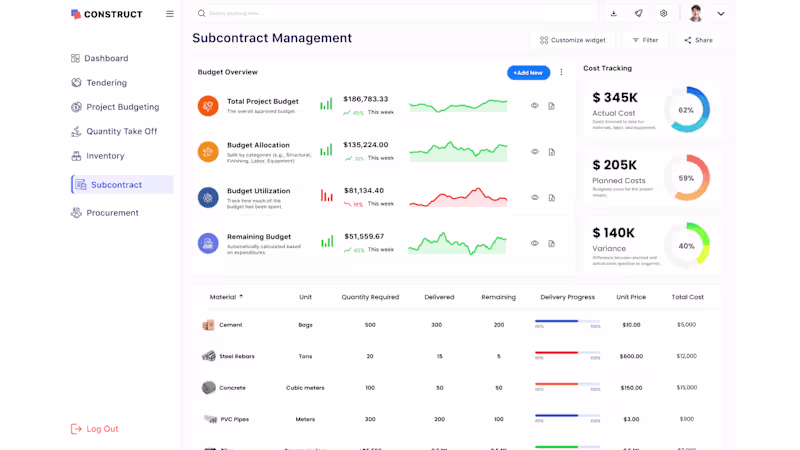Open Budget Overview three-dot menu
Viewport: 800px width, 450px height.
click(x=561, y=72)
